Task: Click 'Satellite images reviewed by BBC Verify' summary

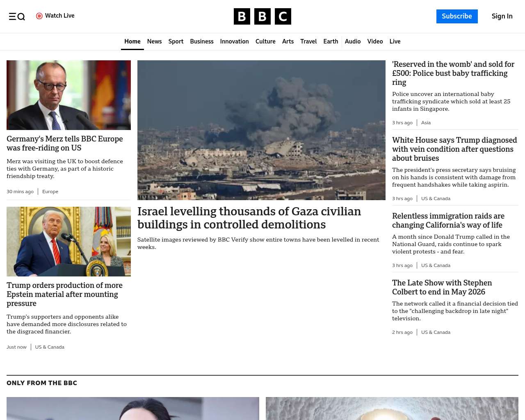Action: (x=258, y=243)
